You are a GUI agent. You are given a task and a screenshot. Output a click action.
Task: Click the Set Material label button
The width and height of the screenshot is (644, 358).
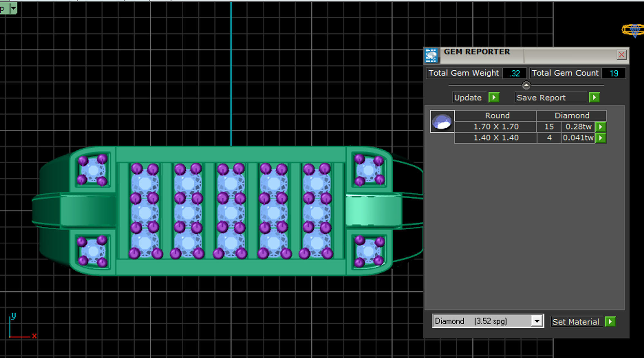point(576,322)
